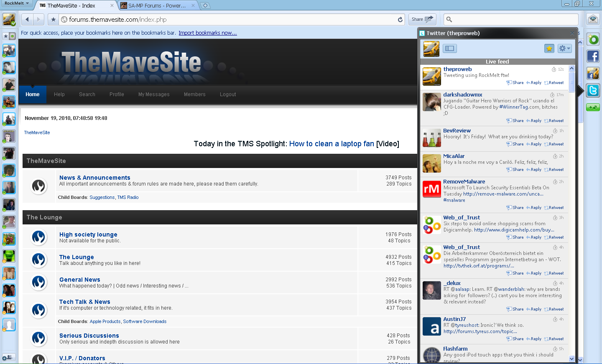Viewport: 602px width, 364px height.
Task: Retweet RemoveMalware's tweet
Action: point(554,208)
